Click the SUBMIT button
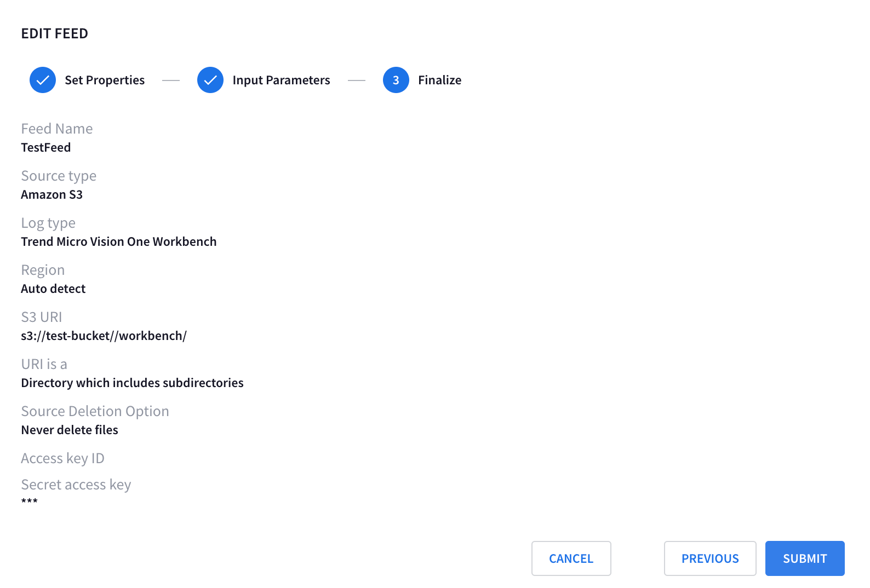Image resolution: width=870 pixels, height=588 pixels. pyautogui.click(x=804, y=558)
